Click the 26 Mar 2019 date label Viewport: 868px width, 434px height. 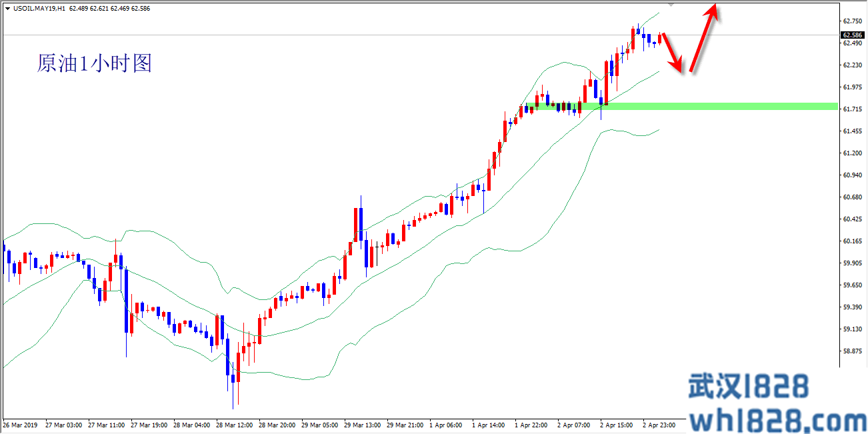[21, 425]
